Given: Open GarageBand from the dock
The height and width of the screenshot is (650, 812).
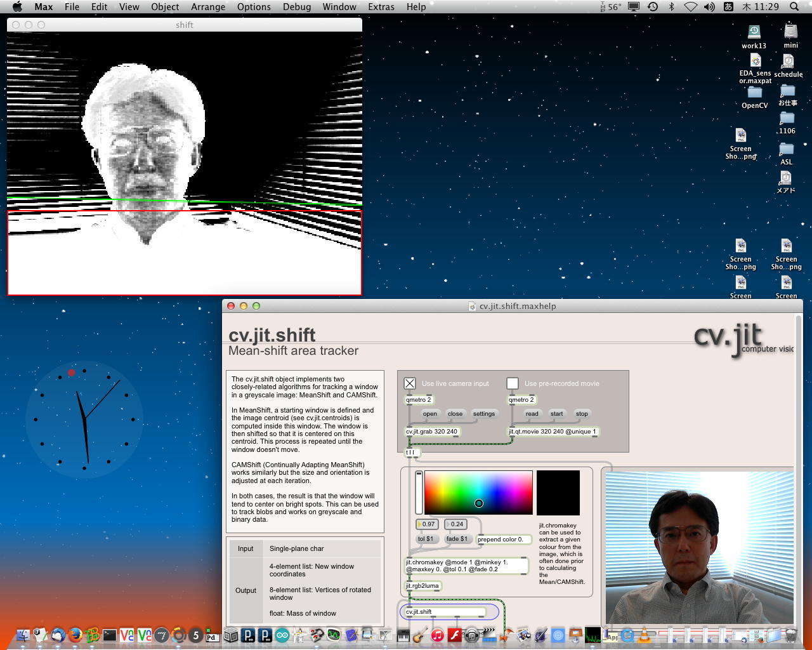Looking at the screenshot, I should (x=419, y=635).
